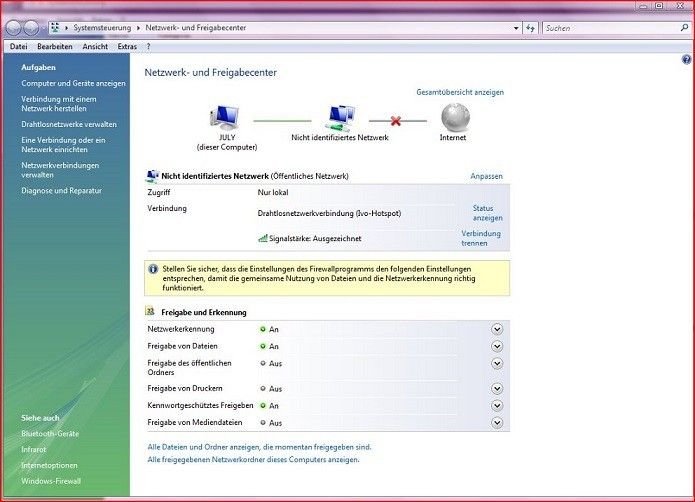
Task: Click the red X on broken connection
Action: pyautogui.click(x=396, y=121)
